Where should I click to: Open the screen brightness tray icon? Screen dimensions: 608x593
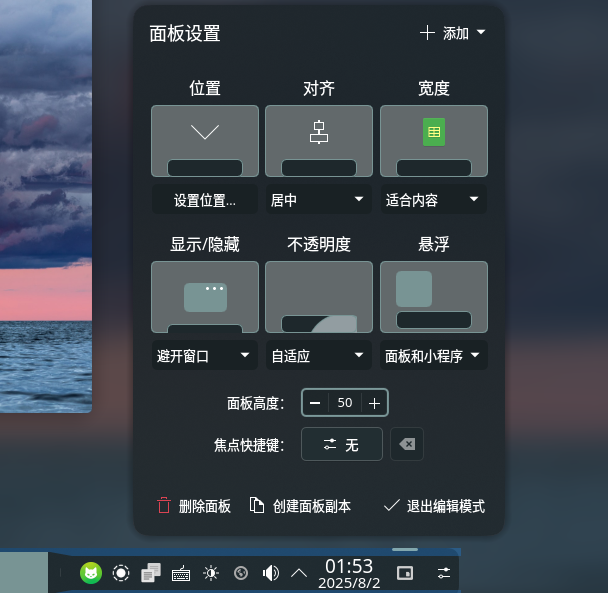coord(211,573)
